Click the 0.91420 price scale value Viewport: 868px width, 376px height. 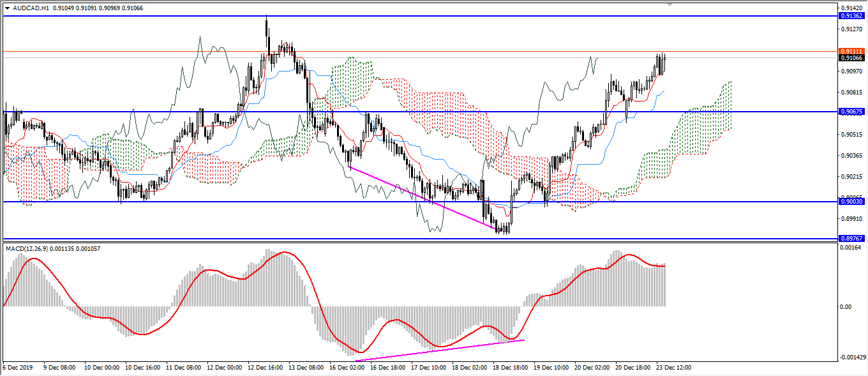(853, 8)
